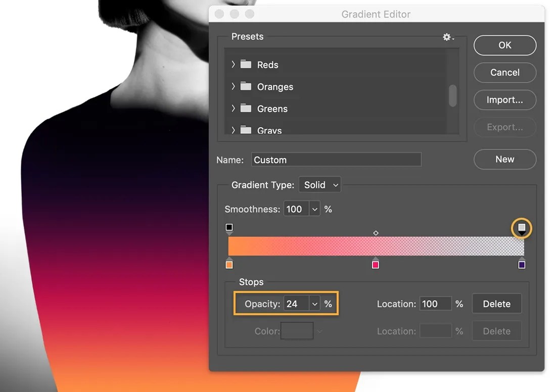Expand the Greens preset group
This screenshot has height=392, width=556.
(233, 109)
